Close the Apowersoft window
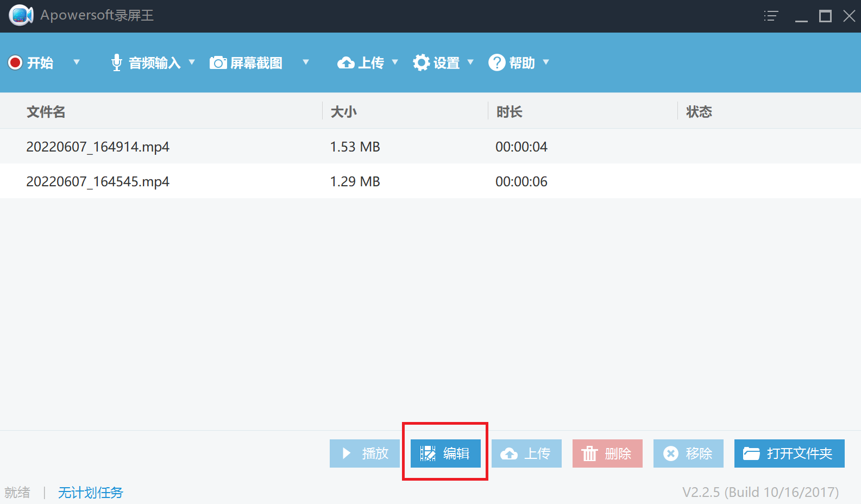Viewport: 861px width, 504px height. click(x=849, y=16)
